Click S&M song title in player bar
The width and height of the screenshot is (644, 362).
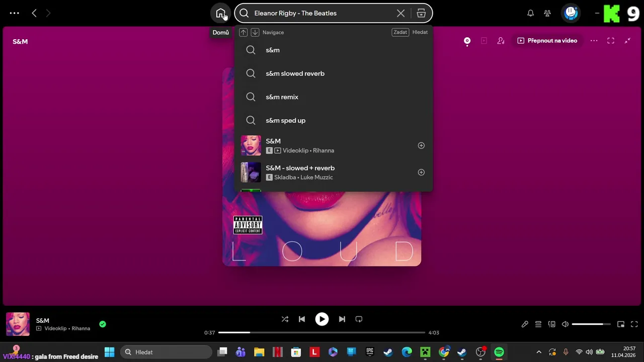pyautogui.click(x=43, y=320)
